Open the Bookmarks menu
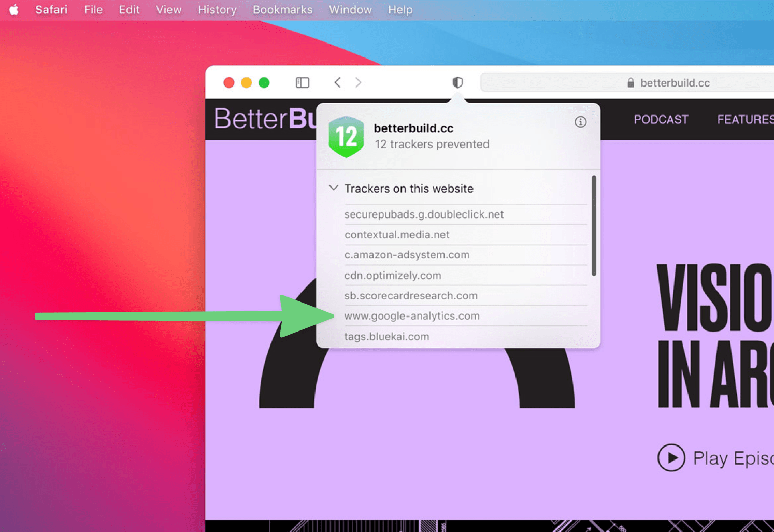Viewport: 774px width, 532px height. click(282, 10)
